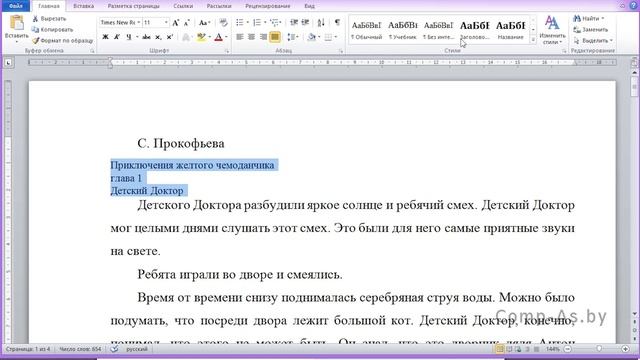
Task: Apply the Название title style
Action: (510, 30)
